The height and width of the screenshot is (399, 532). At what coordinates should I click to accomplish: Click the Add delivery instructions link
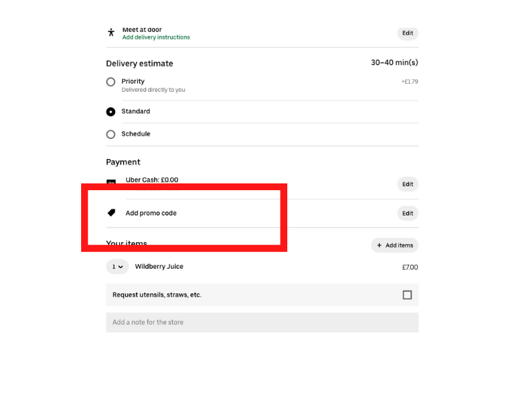click(156, 37)
